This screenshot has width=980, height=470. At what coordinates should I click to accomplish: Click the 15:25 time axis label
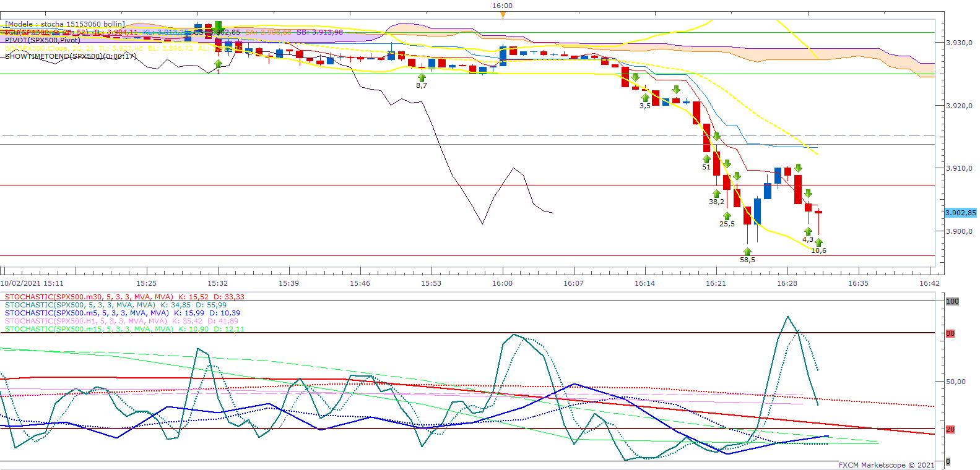[147, 283]
